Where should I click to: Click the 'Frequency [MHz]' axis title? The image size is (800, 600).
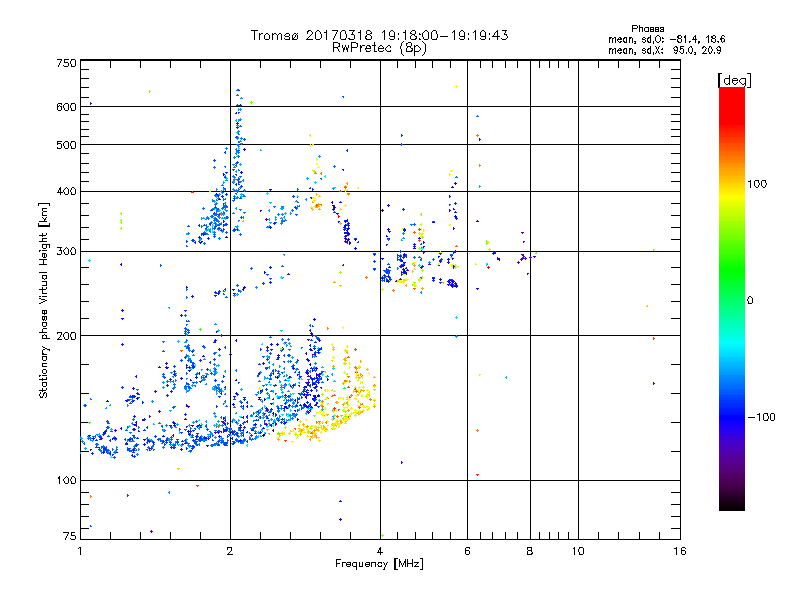379,564
